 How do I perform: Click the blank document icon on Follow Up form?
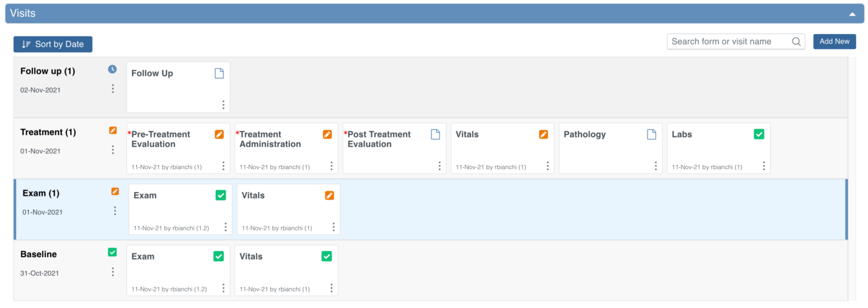click(219, 73)
